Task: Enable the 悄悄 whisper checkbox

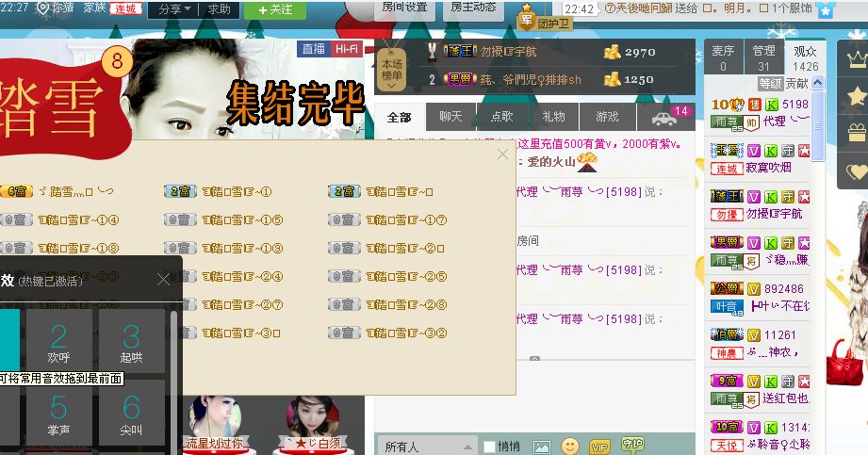Action: pyautogui.click(x=489, y=447)
